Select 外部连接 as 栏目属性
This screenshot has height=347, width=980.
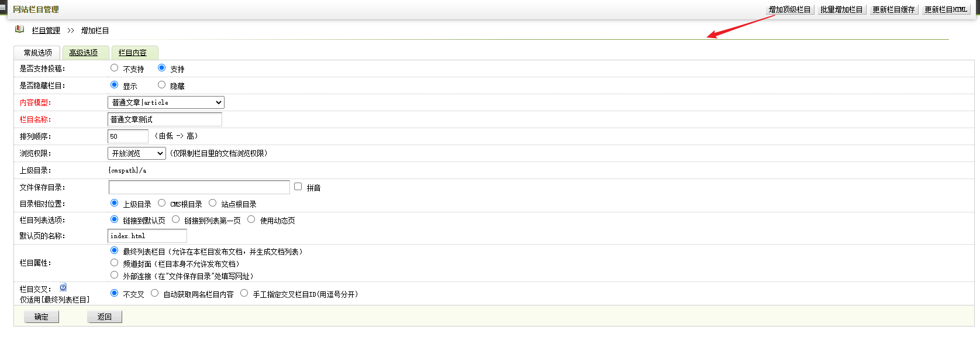[115, 275]
